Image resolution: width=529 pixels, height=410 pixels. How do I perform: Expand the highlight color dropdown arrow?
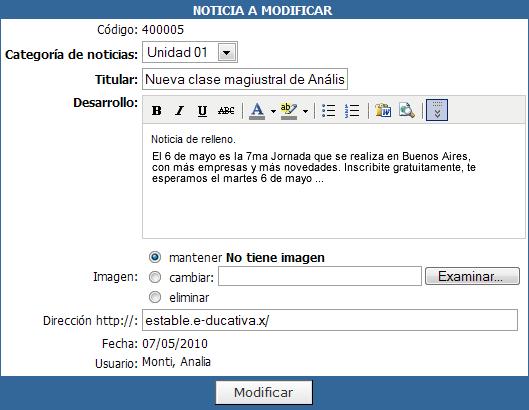click(305, 111)
